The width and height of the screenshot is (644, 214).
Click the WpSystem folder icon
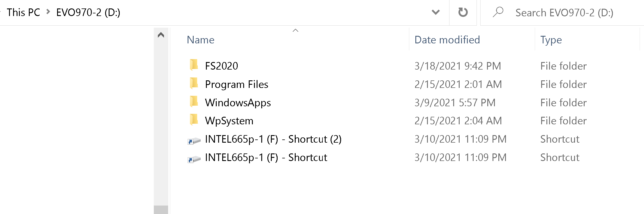pos(194,120)
